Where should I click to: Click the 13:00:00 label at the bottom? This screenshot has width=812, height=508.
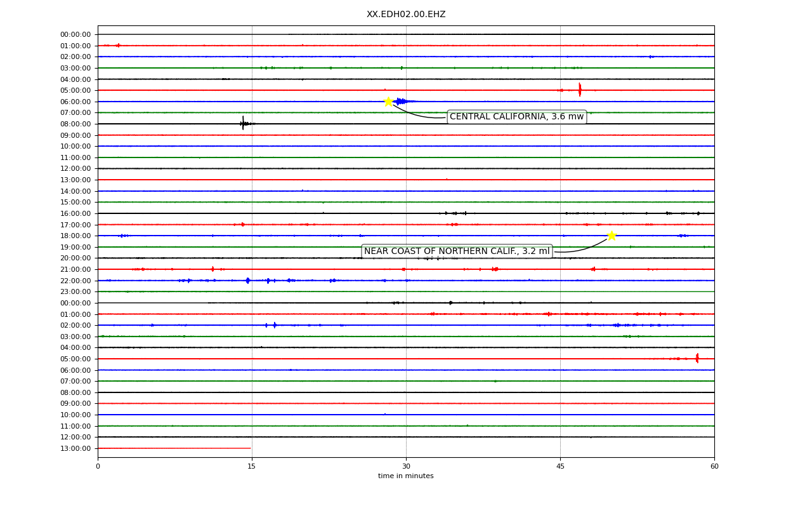click(75, 448)
